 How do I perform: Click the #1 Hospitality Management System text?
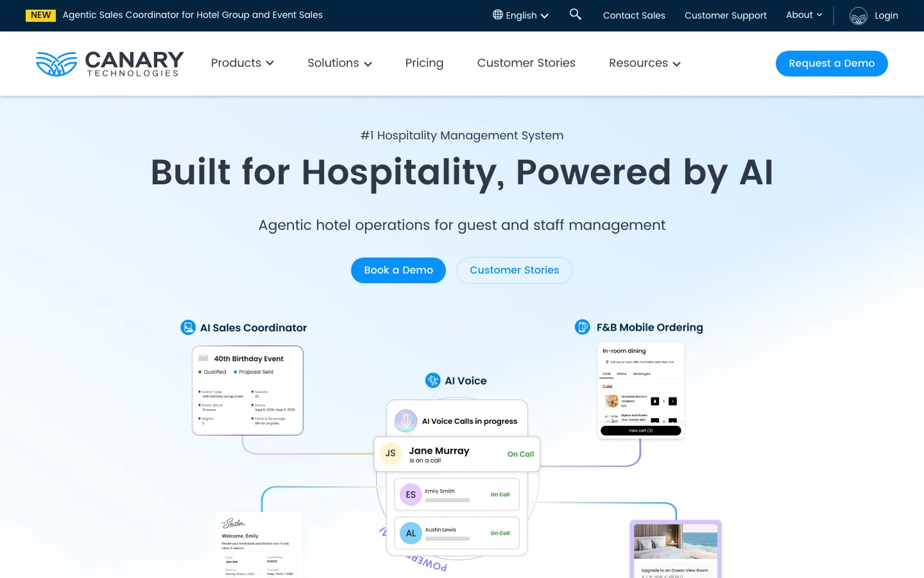click(x=462, y=136)
